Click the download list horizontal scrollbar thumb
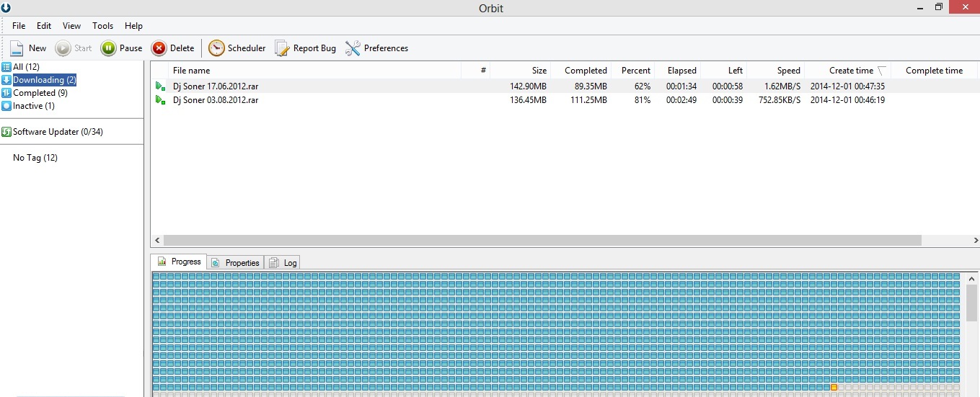The height and width of the screenshot is (397, 980). click(x=542, y=240)
